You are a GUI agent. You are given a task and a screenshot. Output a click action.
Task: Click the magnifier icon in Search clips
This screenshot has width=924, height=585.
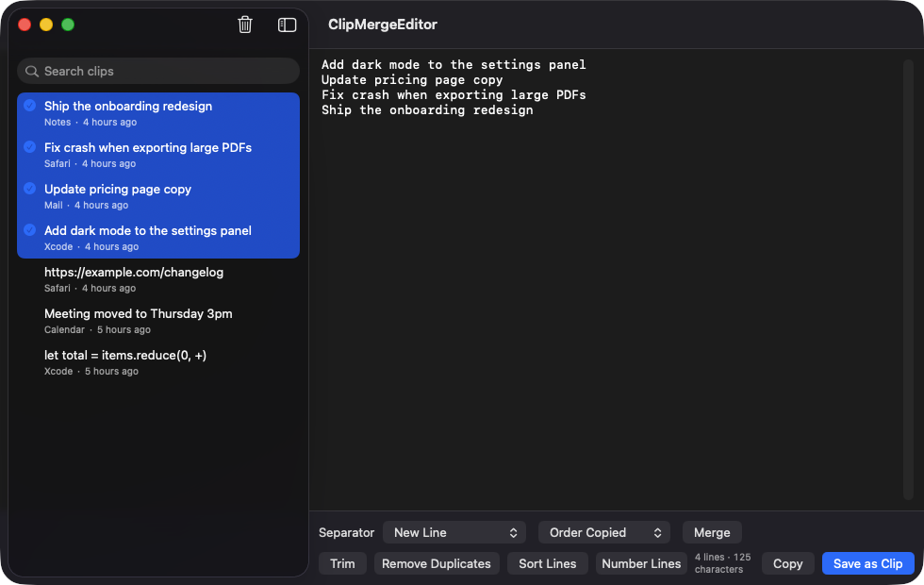(32, 72)
